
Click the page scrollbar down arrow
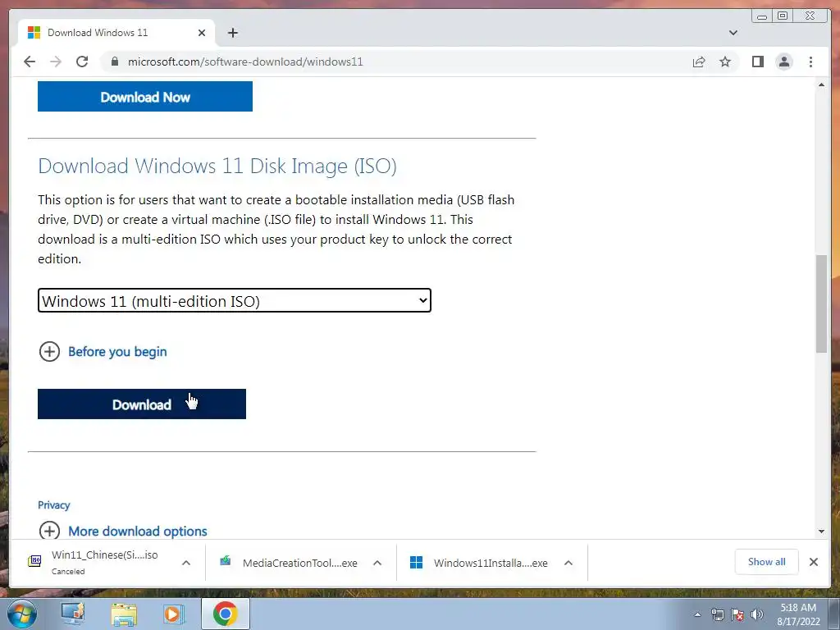pyautogui.click(x=821, y=532)
